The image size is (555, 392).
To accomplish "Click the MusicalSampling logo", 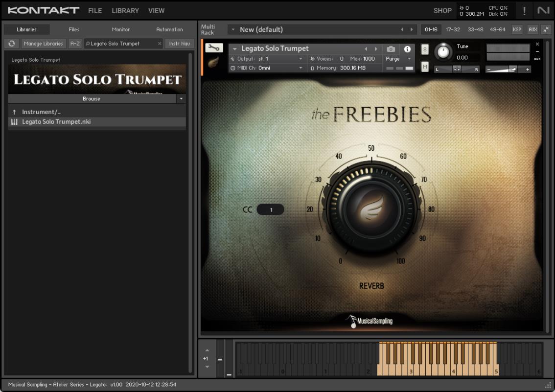I will point(369,321).
